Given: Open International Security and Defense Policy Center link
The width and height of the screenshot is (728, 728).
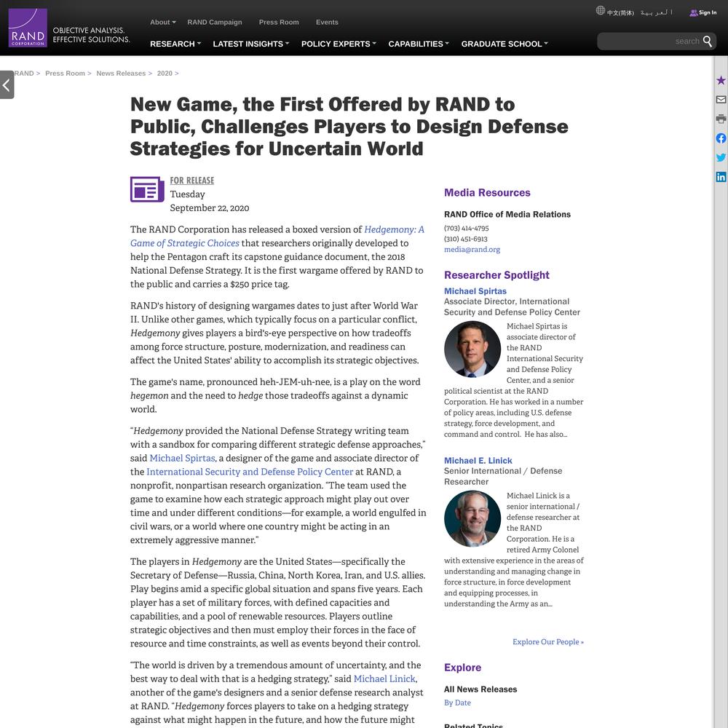Looking at the screenshot, I should (250, 472).
